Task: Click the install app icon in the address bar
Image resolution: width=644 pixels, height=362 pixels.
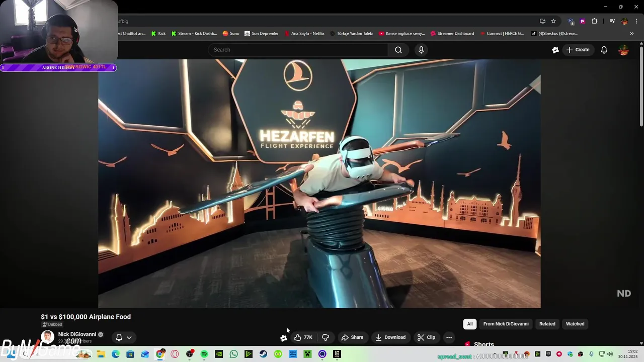Action: click(x=542, y=21)
